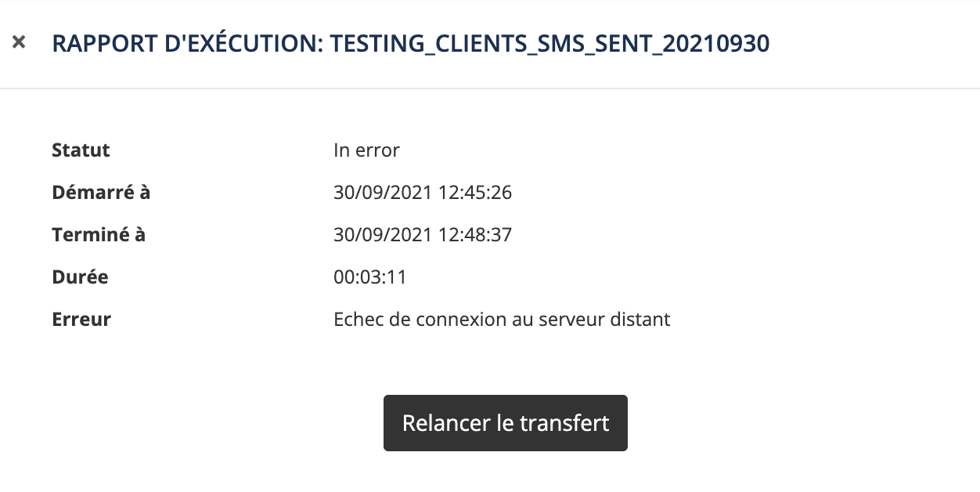Click the word Echec in error message
The height and width of the screenshot is (492, 980).
click(356, 319)
